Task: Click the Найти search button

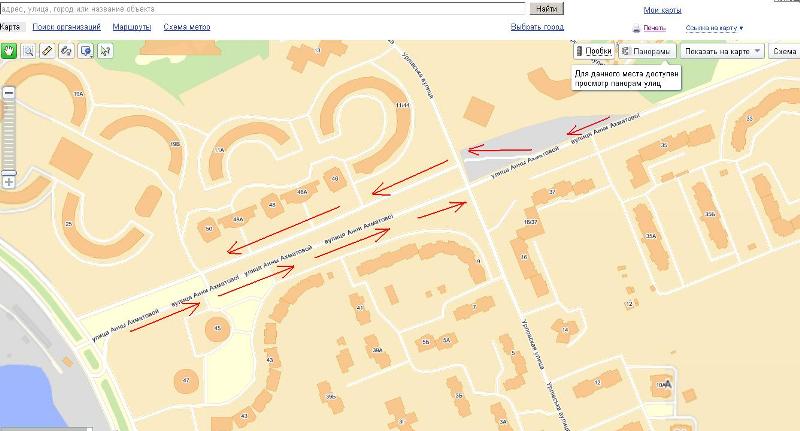Action: 545,7
